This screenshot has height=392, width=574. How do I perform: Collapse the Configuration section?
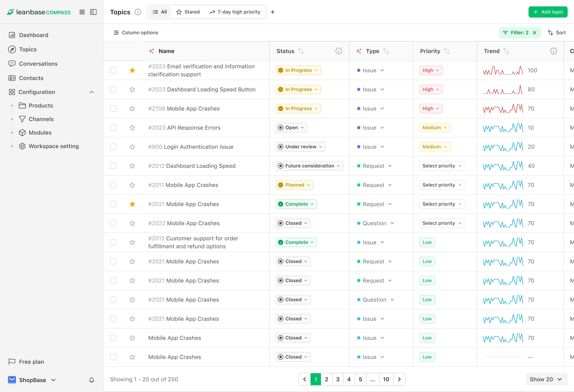(92, 92)
